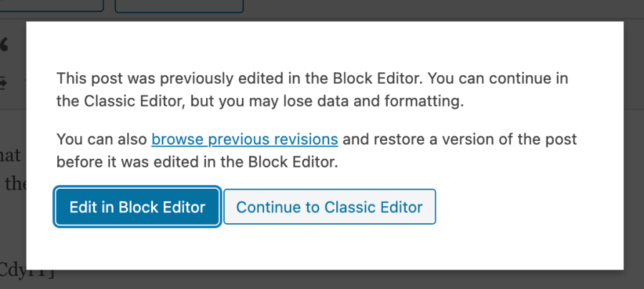Click the Edit in Block Editor button

click(137, 207)
